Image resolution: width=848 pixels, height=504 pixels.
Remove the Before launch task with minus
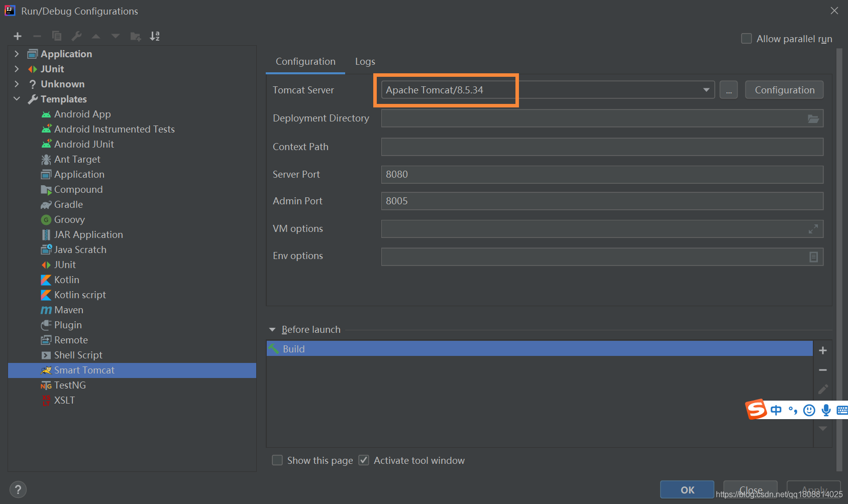click(x=823, y=370)
